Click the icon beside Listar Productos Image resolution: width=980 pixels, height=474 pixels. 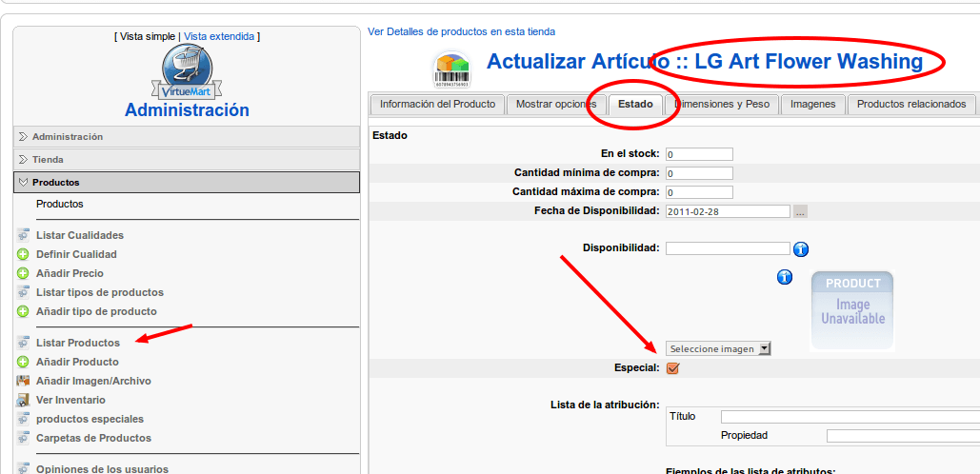click(23, 343)
